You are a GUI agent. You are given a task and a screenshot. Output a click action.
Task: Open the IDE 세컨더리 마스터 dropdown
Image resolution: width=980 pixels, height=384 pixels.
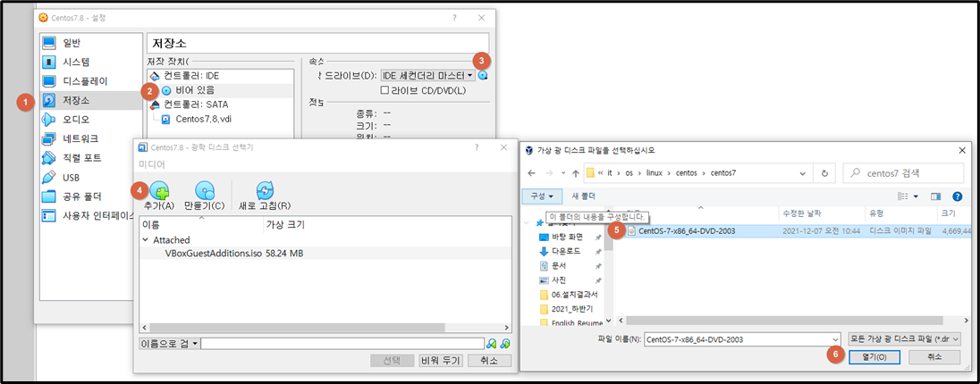(428, 76)
